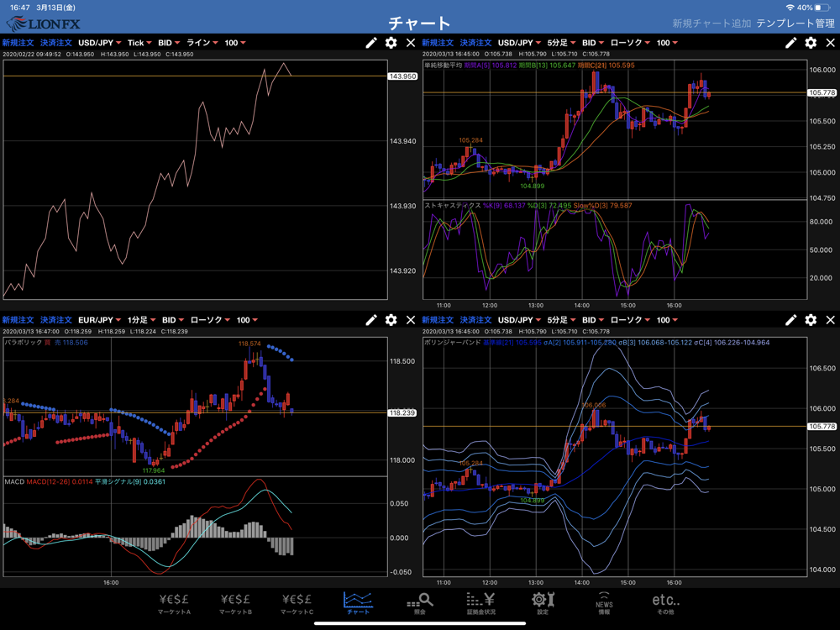Open the マーケットA market tab
This screenshot has width=840, height=630.
coord(174,603)
